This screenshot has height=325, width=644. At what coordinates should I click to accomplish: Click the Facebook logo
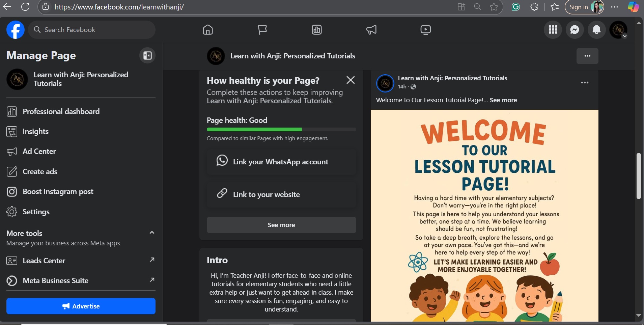[16, 30]
